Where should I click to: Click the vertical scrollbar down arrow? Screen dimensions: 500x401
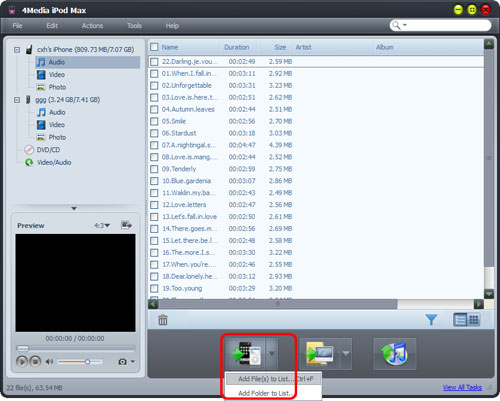489,294
